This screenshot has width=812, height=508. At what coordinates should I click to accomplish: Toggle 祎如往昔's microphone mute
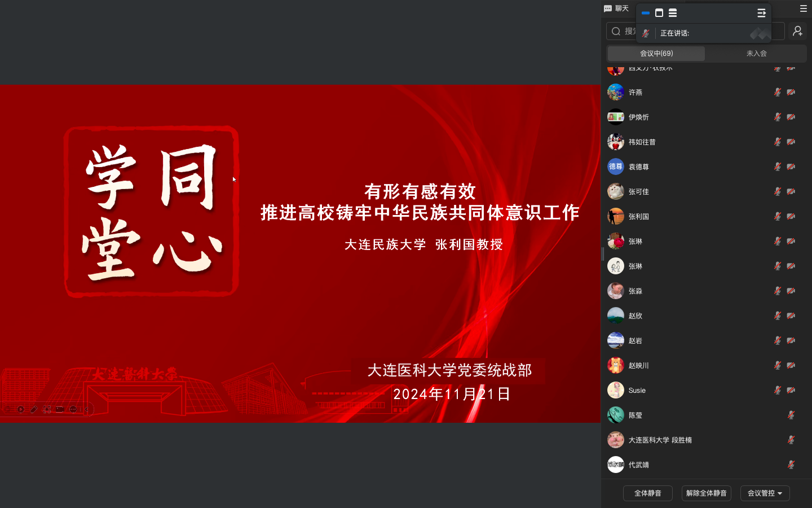point(778,142)
